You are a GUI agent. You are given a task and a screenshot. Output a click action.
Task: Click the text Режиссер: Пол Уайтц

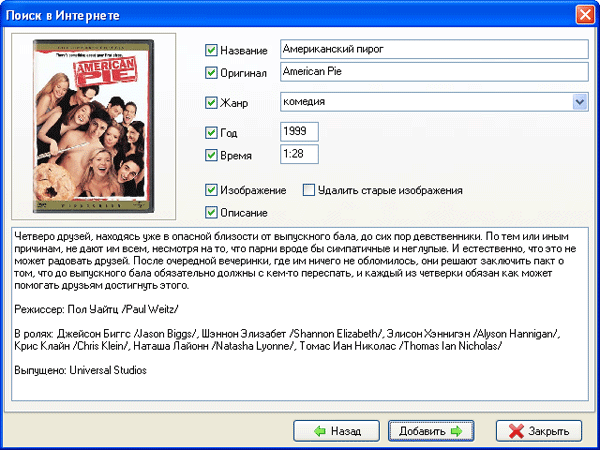[x=66, y=309]
